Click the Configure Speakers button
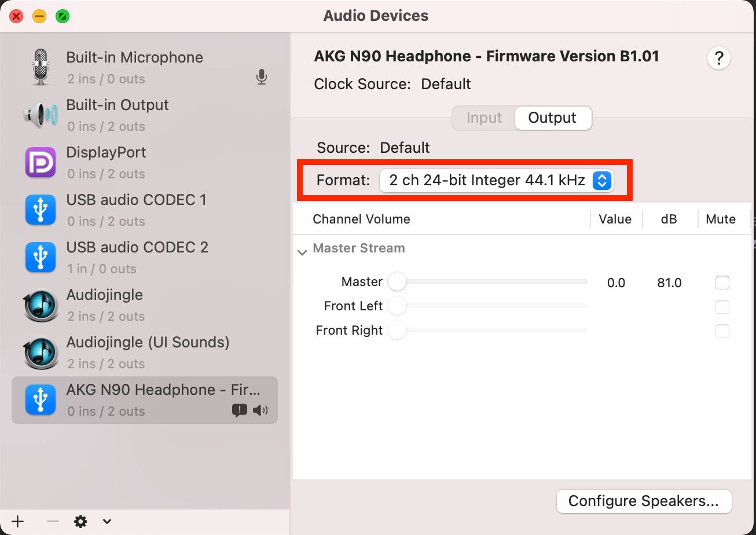756x535 pixels. [x=644, y=501]
